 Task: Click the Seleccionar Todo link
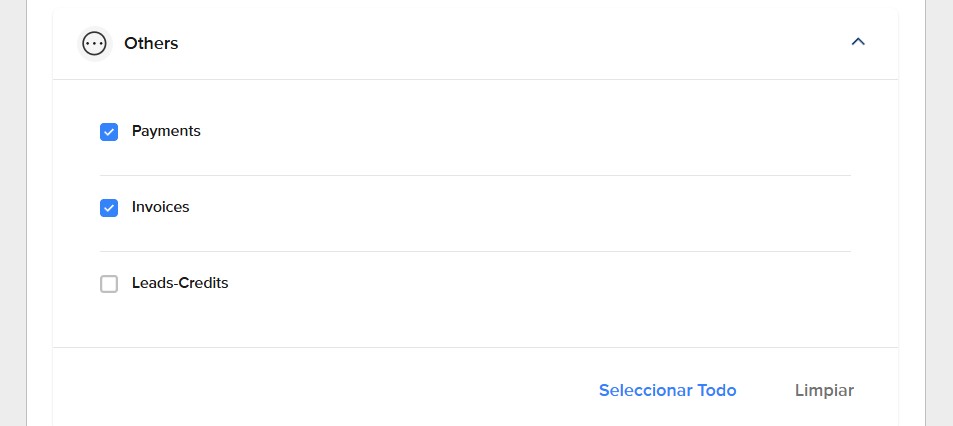pos(667,390)
